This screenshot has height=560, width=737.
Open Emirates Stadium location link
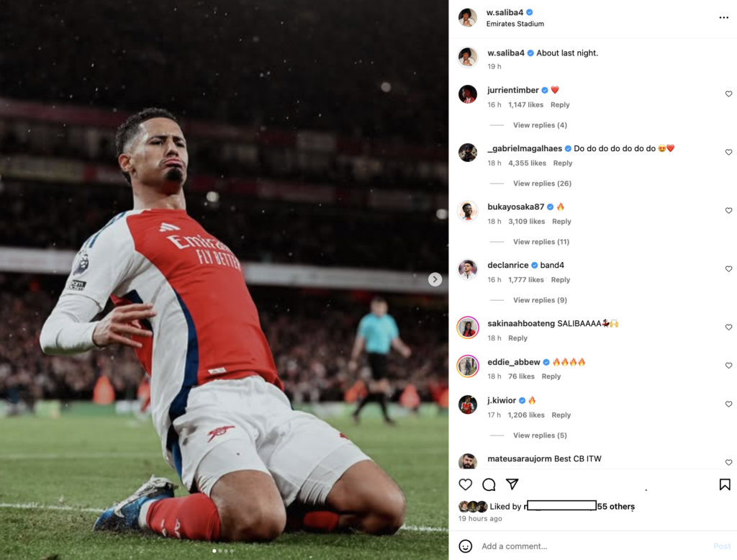pyautogui.click(x=515, y=24)
